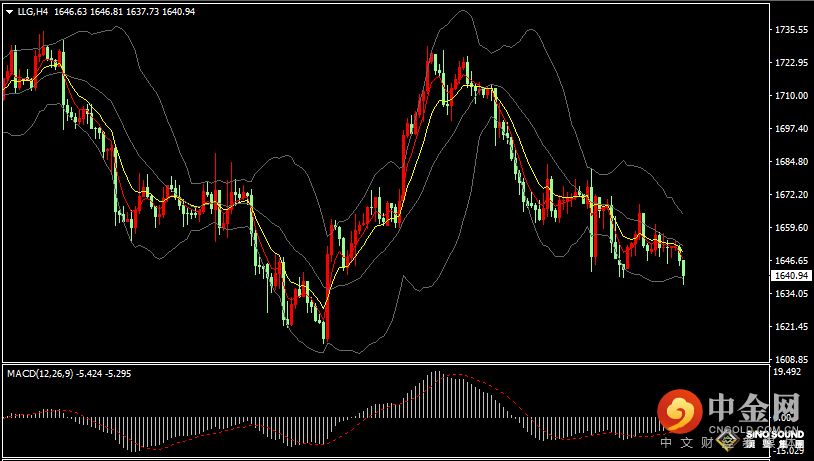Click the separator between price and MACD panels
Viewport: 814px width, 461px height.
click(385, 363)
